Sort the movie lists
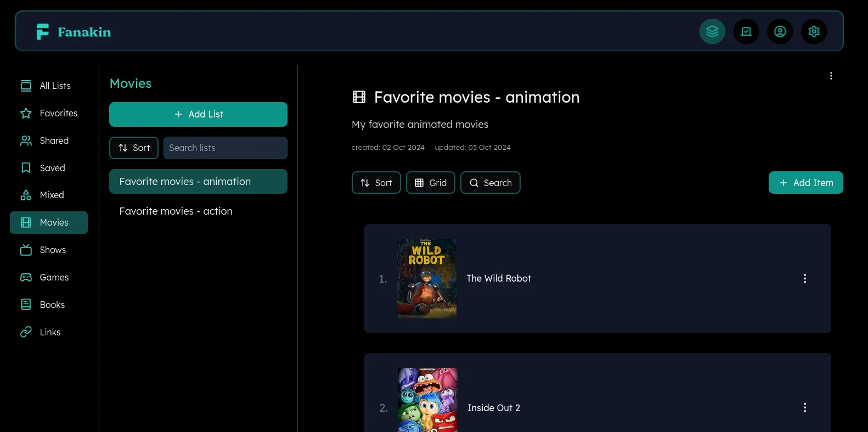The image size is (868, 432). 134,148
